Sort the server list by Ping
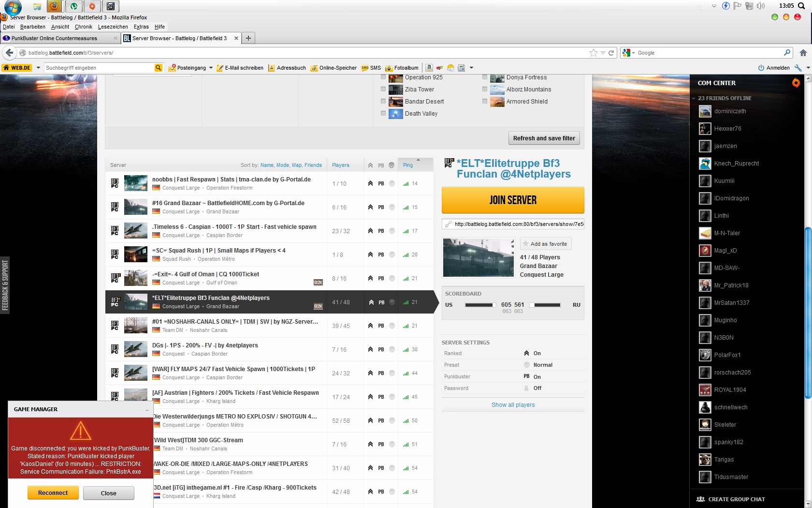The width and height of the screenshot is (812, 508). (408, 165)
